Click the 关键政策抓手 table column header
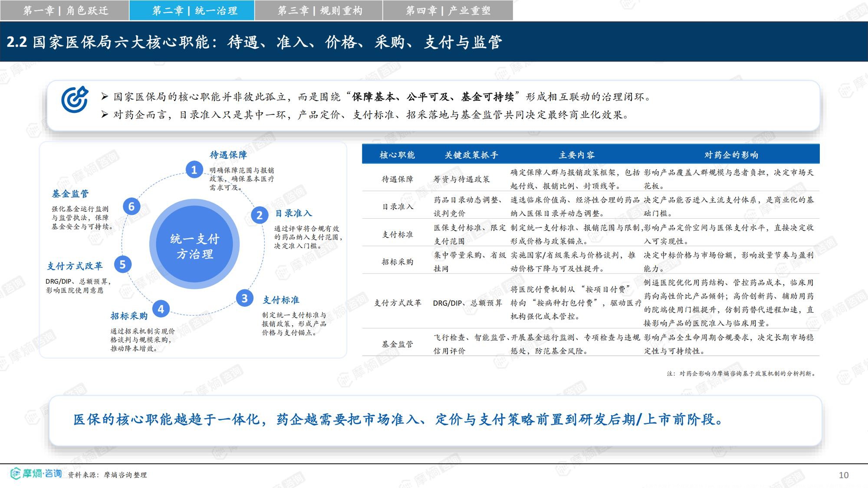Screen dimensions: 868x488 (471, 155)
